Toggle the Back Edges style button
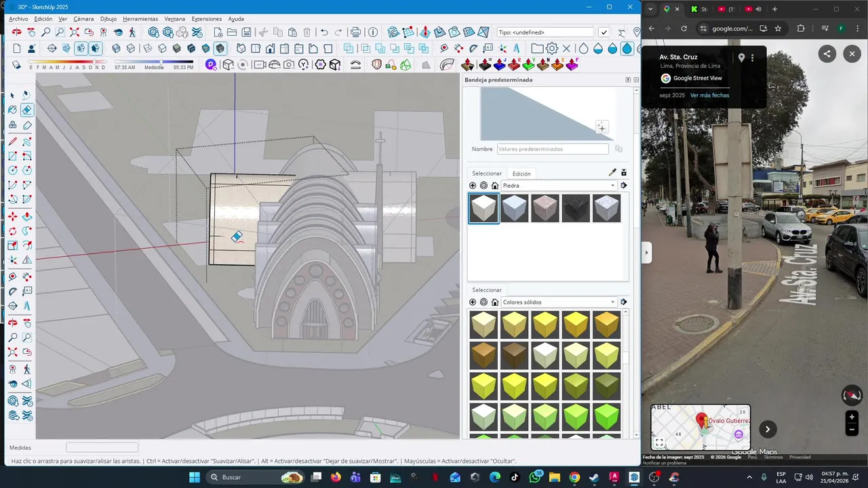The image size is (868, 488). [131, 48]
